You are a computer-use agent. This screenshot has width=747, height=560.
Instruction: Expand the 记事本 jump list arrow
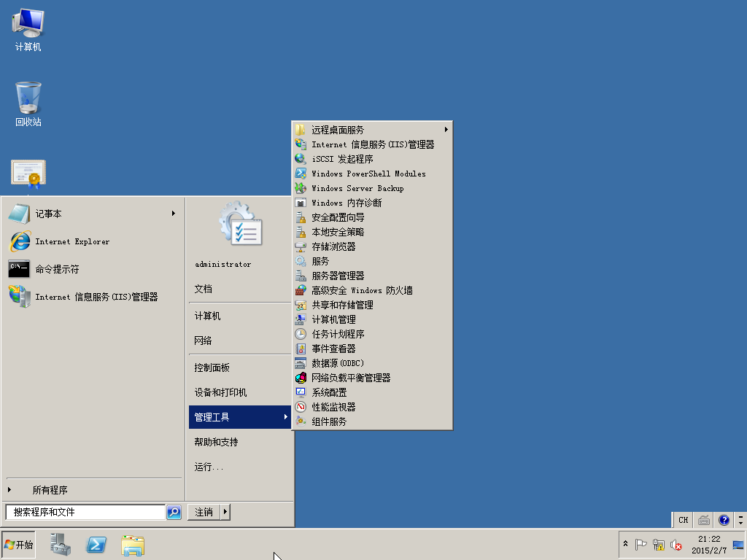174,214
